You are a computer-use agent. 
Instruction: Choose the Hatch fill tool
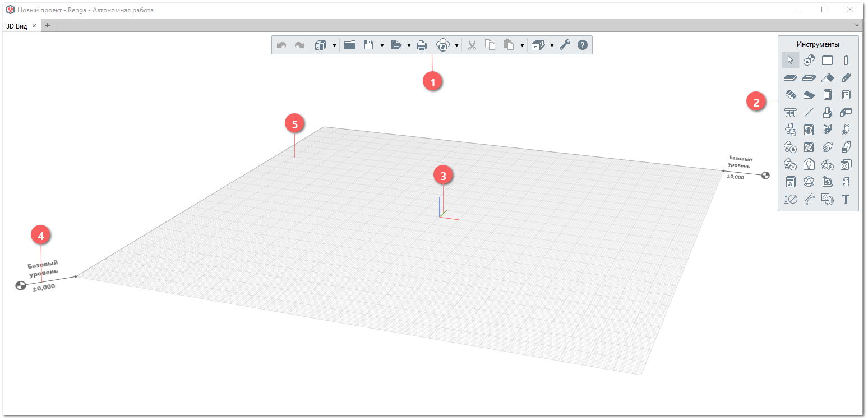pos(828,199)
